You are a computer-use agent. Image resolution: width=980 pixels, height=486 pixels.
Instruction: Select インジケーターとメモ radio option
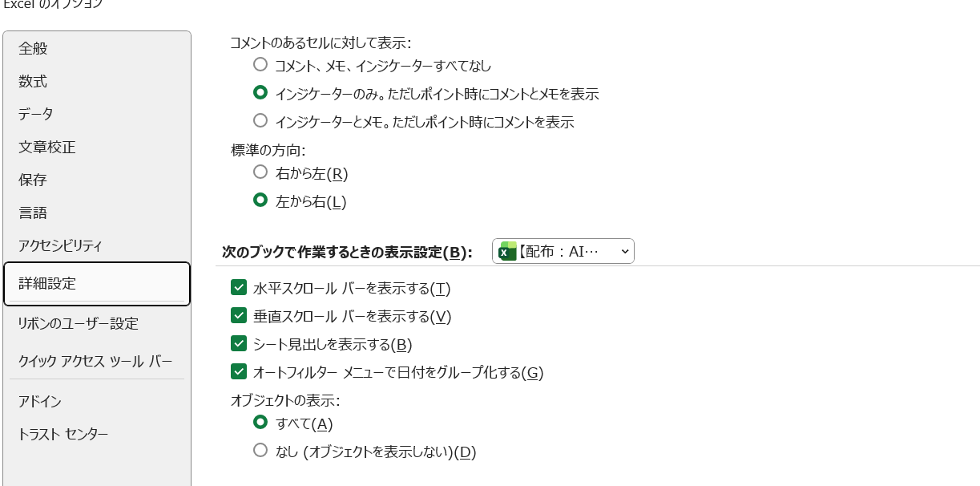pos(260,121)
